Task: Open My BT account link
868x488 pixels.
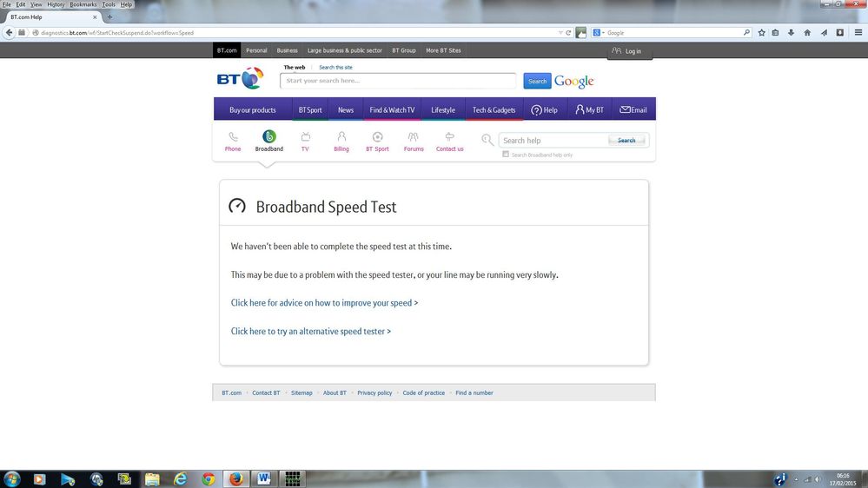Action: pos(590,109)
